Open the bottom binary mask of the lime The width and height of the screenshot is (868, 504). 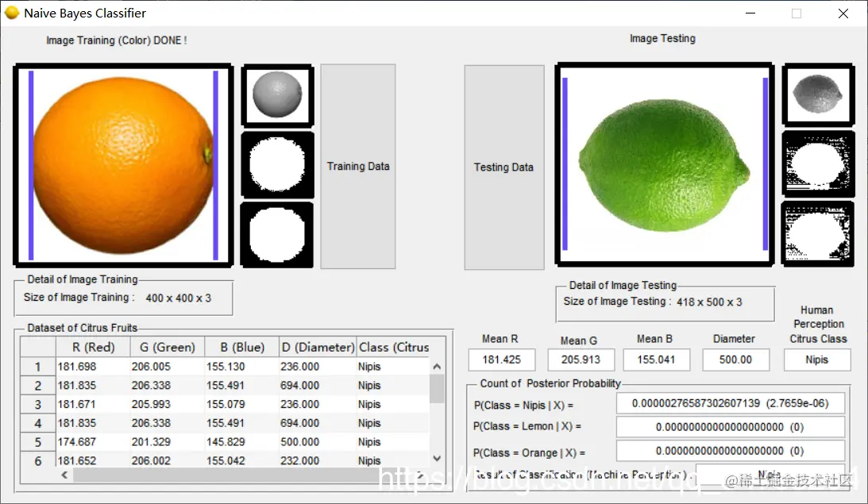(818, 233)
